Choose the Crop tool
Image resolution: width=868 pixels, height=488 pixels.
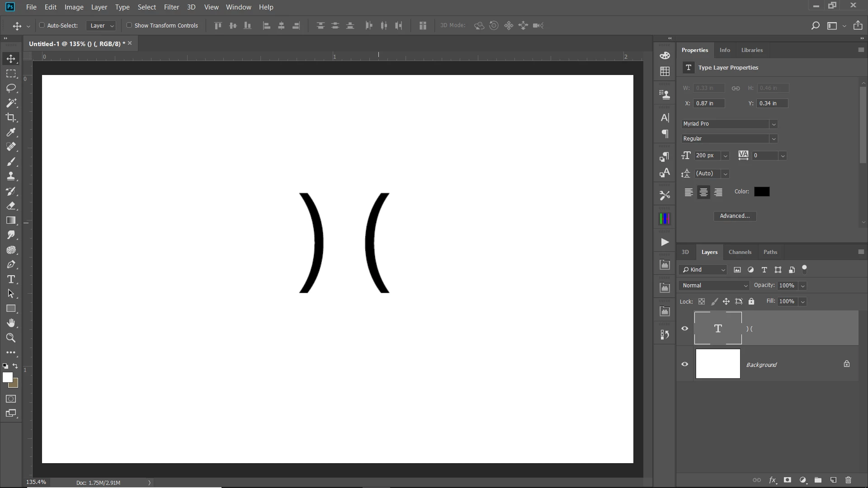11,117
